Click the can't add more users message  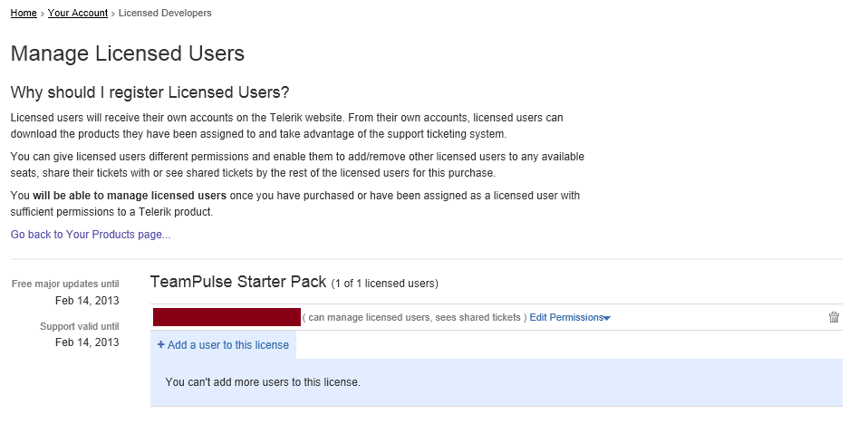click(x=263, y=382)
